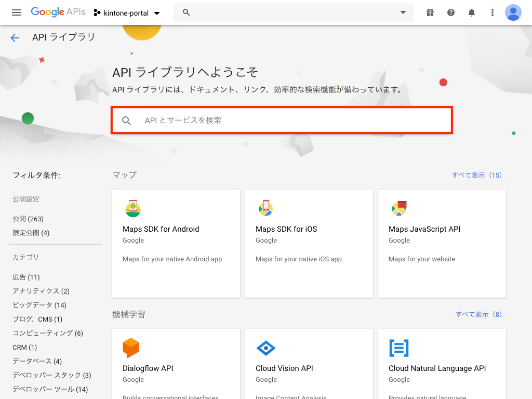This screenshot has width=532, height=399.
Task: Click the Cloud Vision API icon
Action: click(266, 348)
